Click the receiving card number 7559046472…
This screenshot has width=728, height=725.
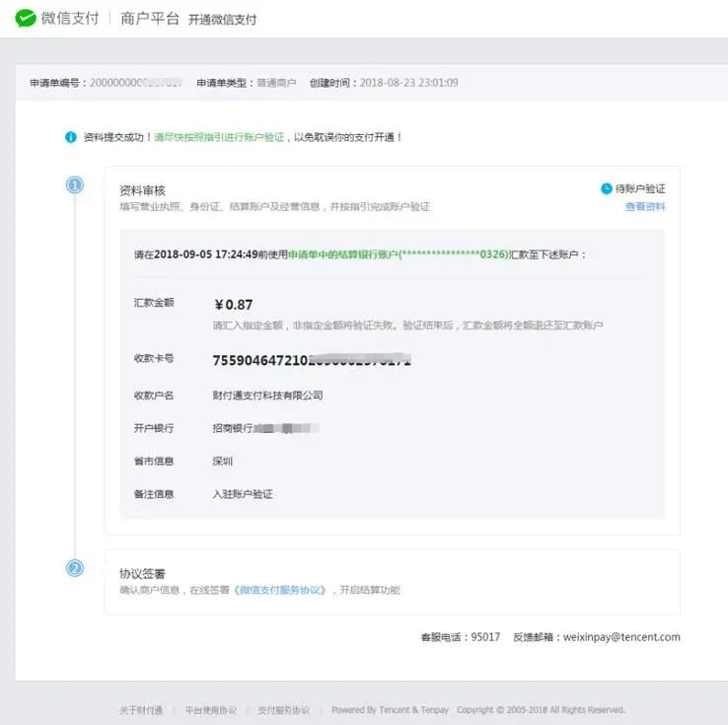click(311, 361)
